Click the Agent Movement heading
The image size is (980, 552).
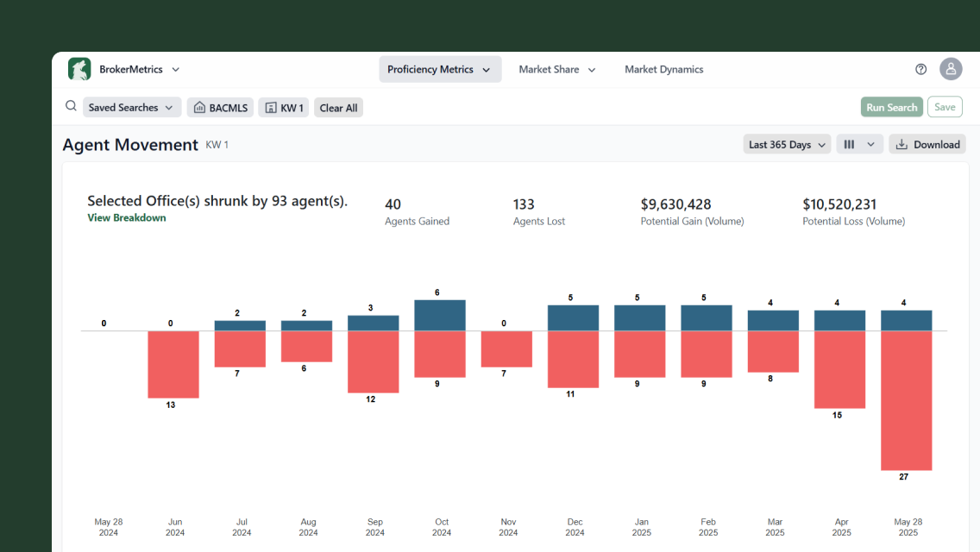click(130, 144)
